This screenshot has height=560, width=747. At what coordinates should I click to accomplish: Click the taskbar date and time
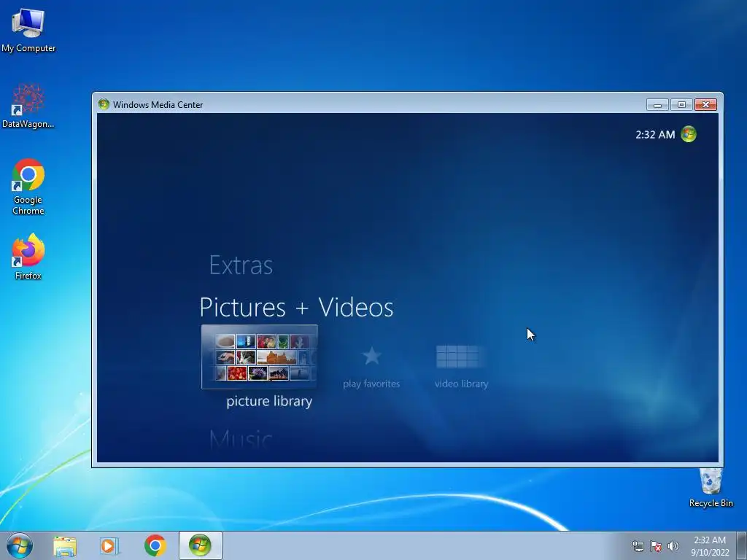710,546
